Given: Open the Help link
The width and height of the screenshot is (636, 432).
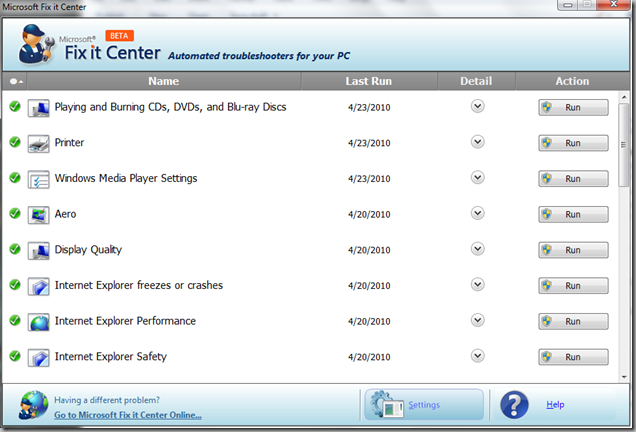Looking at the screenshot, I should [x=555, y=405].
